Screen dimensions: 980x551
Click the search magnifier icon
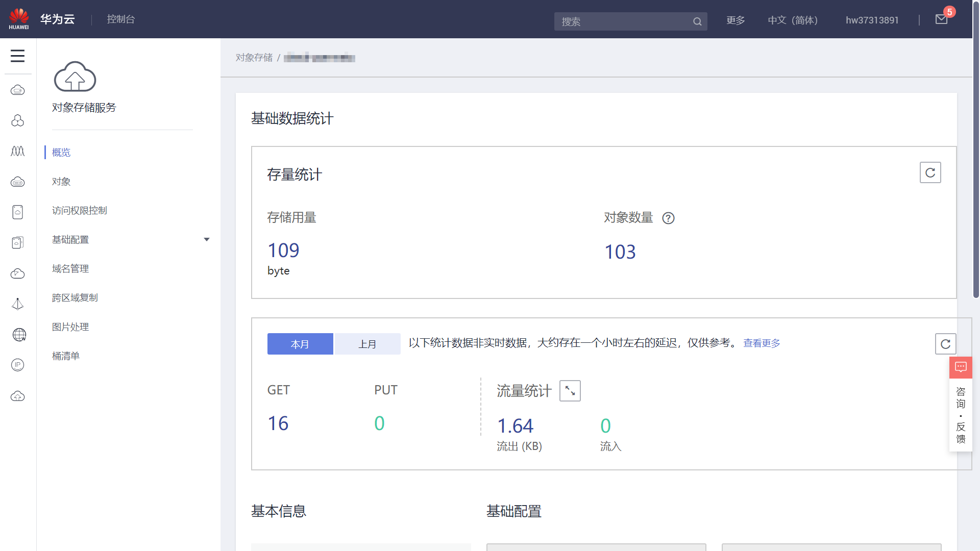pos(697,21)
